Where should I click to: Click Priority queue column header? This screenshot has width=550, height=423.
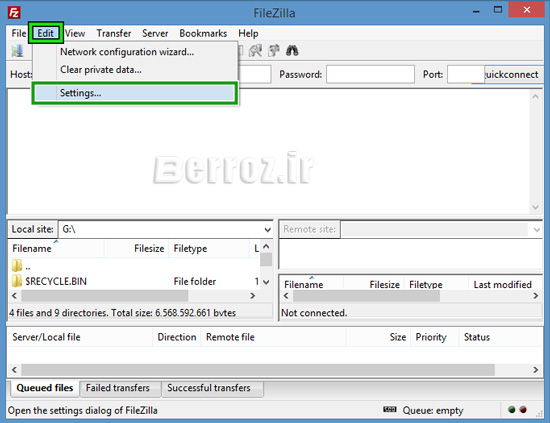434,337
